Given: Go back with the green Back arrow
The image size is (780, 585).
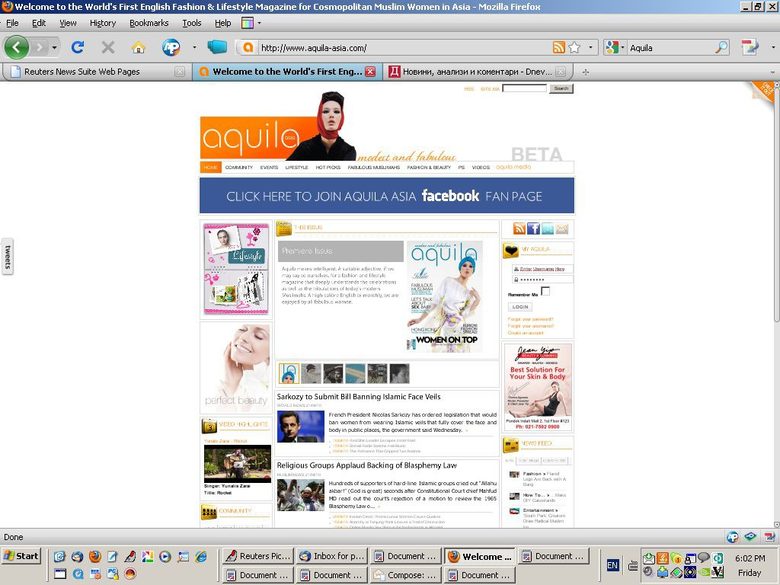Looking at the screenshot, I should tap(16, 47).
